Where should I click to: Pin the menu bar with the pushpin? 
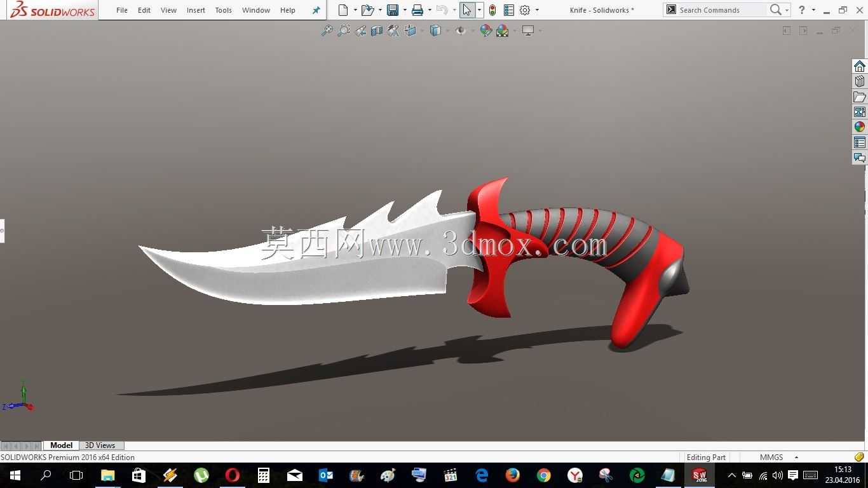tap(316, 10)
